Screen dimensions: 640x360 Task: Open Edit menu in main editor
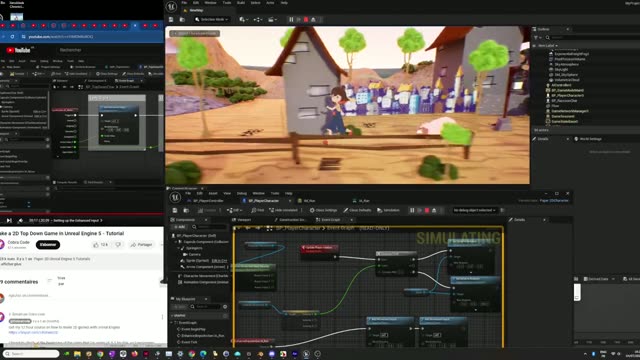click(x=196, y=3)
